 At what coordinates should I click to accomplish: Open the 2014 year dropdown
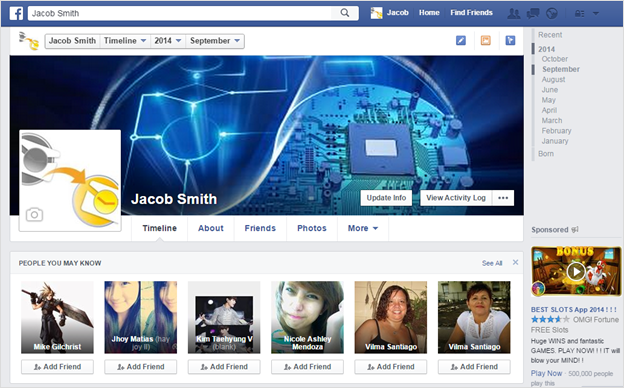168,41
